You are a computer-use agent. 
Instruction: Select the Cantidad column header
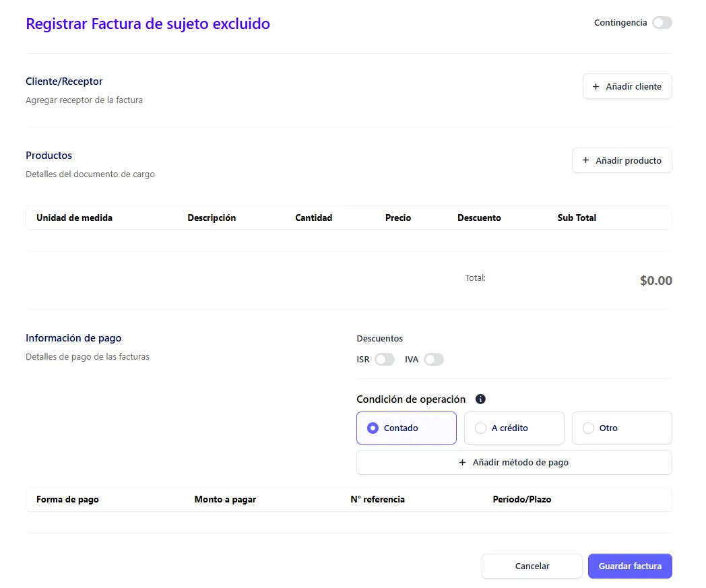(313, 218)
